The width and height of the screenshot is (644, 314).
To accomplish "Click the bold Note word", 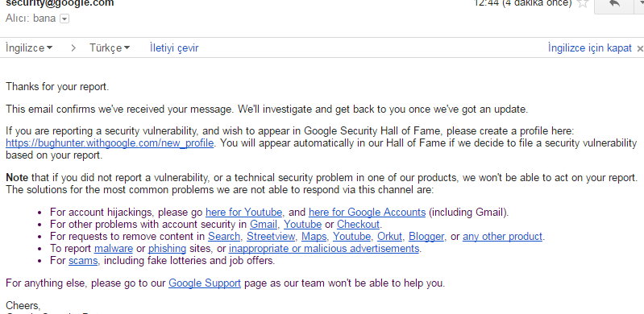I will tap(17, 178).
